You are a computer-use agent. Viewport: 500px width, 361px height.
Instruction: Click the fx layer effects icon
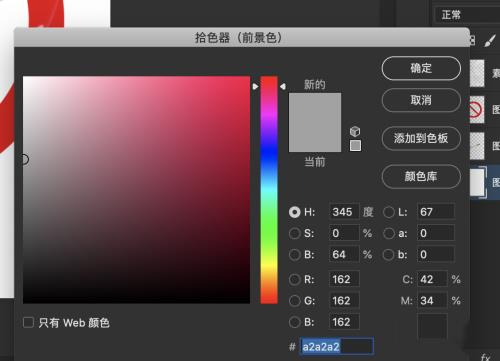pyautogui.click(x=486, y=357)
